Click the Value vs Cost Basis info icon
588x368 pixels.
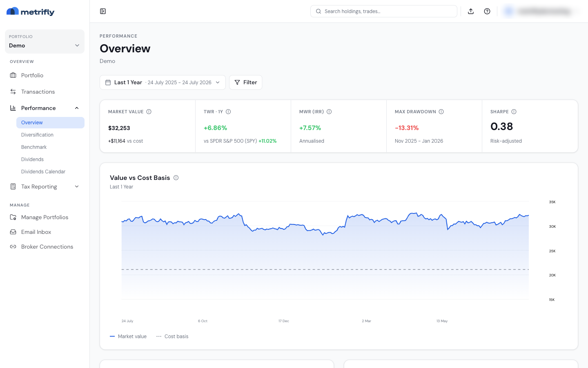[176, 178]
